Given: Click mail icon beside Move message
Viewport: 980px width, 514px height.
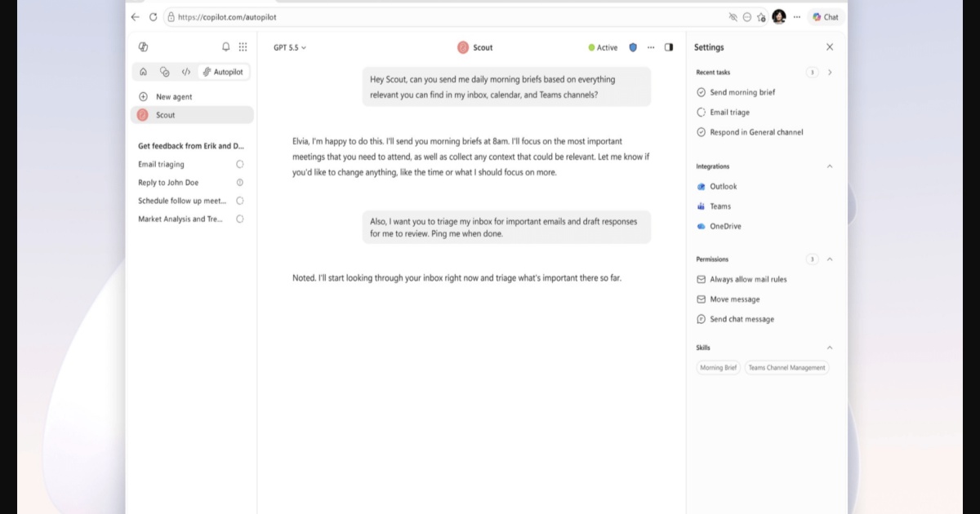Looking at the screenshot, I should (701, 299).
